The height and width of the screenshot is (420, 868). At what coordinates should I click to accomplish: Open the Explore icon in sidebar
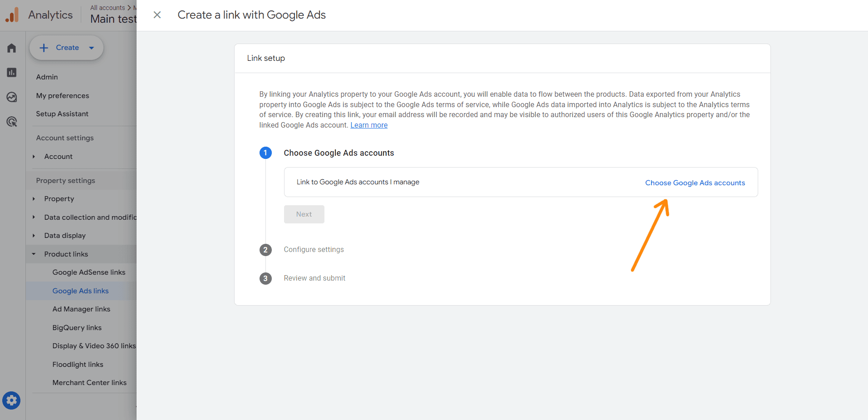(x=12, y=97)
